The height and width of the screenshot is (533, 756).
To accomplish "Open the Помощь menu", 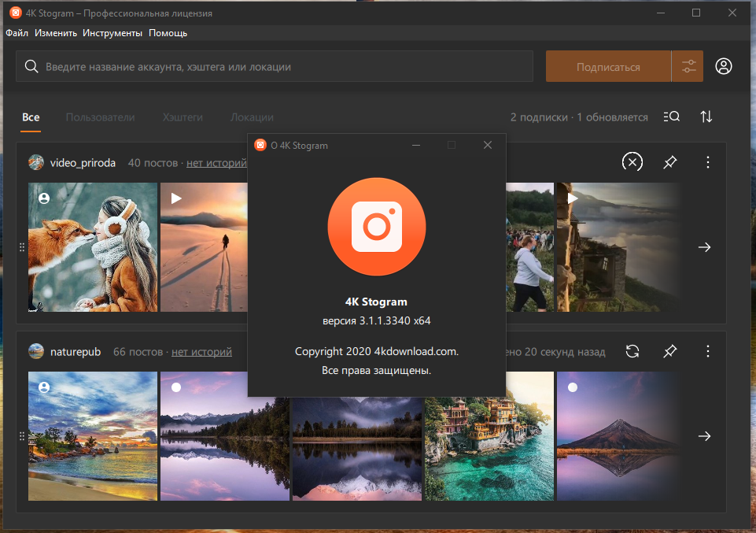I will 168,33.
